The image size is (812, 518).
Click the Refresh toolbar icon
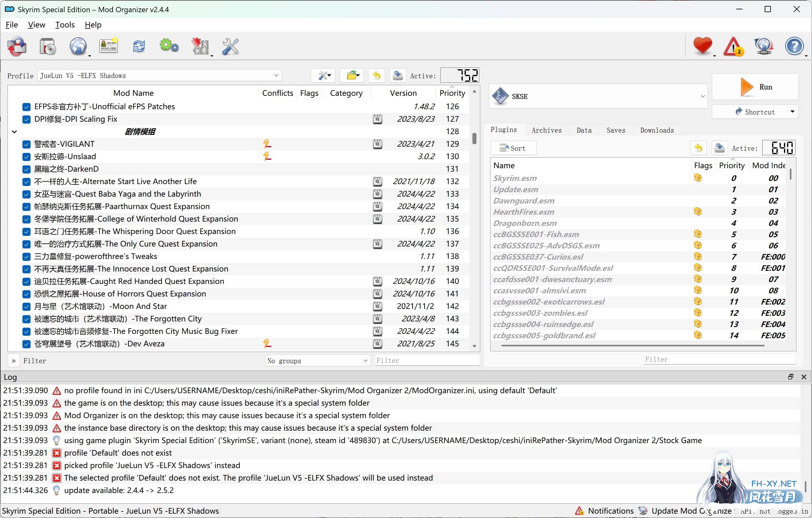click(139, 46)
